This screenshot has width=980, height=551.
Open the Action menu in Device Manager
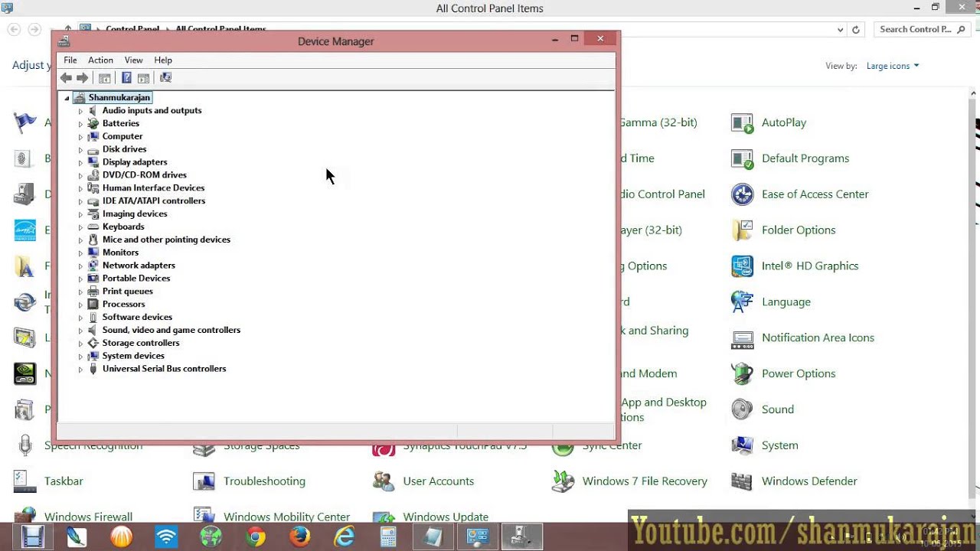(100, 60)
